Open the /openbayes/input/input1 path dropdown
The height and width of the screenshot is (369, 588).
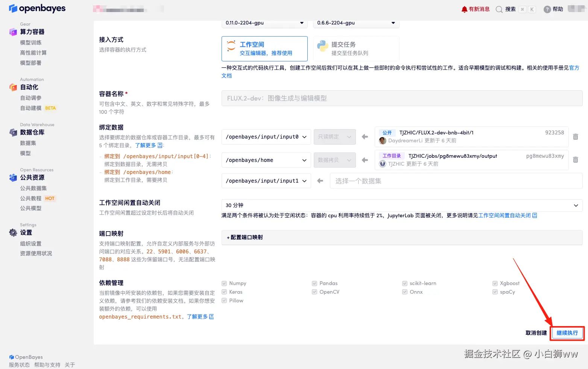coord(266,181)
